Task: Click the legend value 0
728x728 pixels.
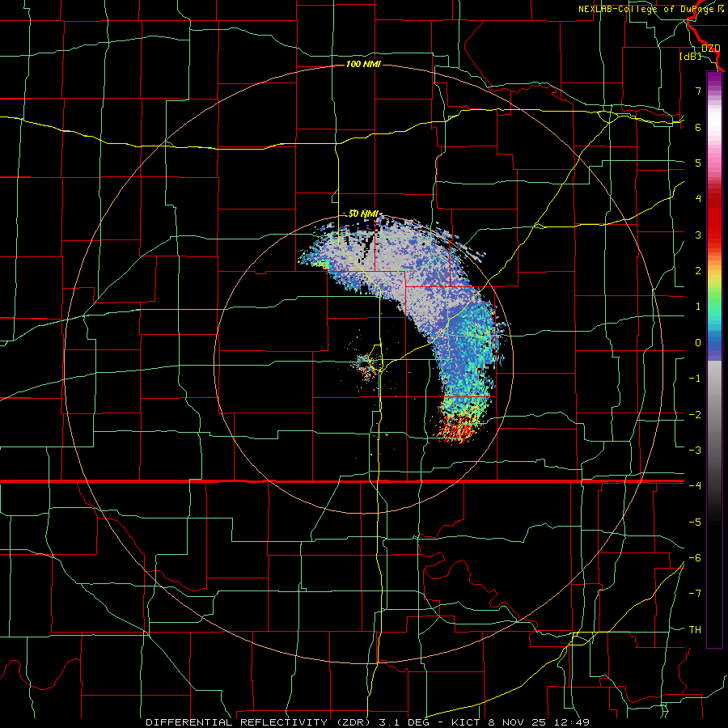Action: (698, 343)
